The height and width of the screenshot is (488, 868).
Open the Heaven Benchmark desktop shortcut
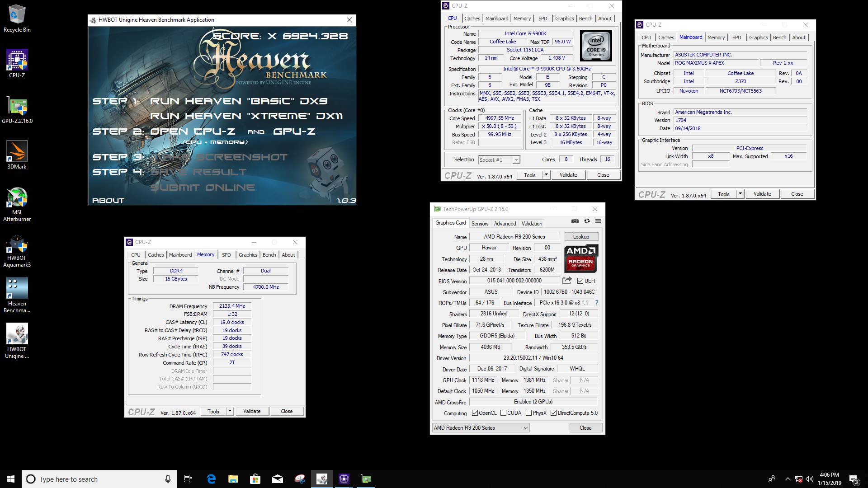(17, 296)
